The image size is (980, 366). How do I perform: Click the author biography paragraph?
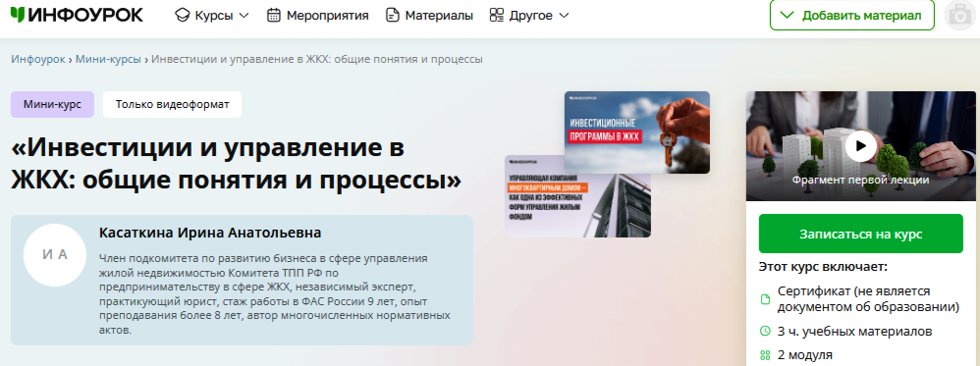pyautogui.click(x=274, y=293)
